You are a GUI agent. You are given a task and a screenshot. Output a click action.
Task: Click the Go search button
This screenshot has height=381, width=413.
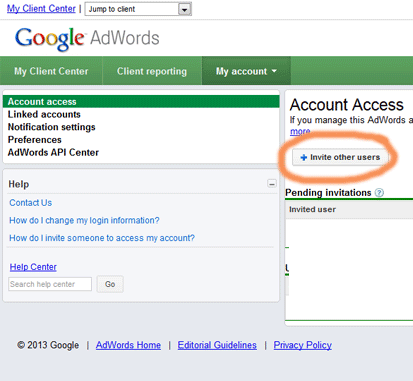point(110,284)
